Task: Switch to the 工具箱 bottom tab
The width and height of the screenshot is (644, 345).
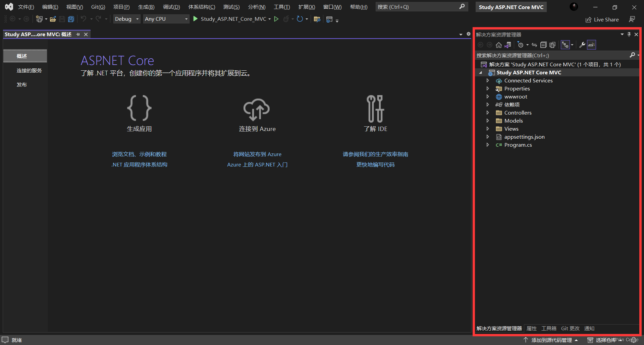Action: pos(549,329)
